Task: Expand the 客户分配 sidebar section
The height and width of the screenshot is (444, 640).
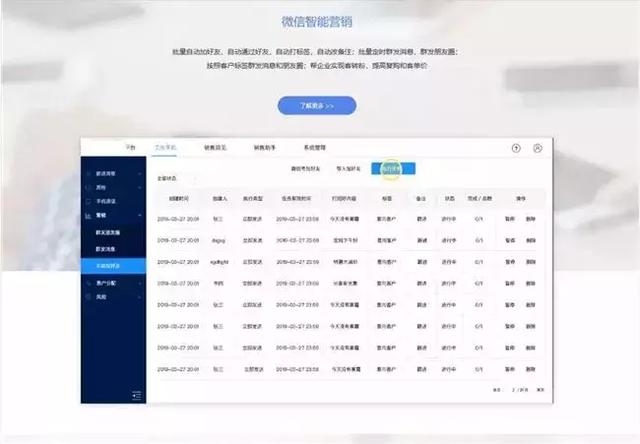Action: [140, 284]
